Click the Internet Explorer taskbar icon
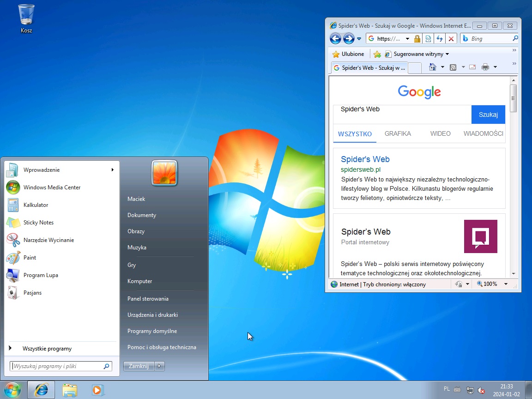Screen dimensions: 532x399 point(41,390)
